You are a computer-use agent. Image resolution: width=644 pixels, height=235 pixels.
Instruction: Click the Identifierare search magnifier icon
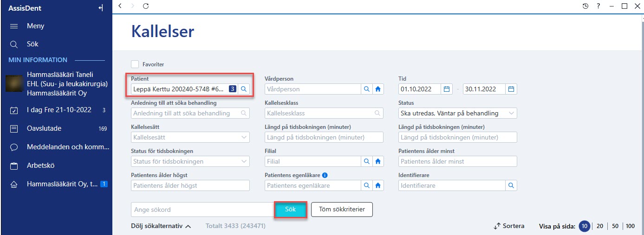pos(511,185)
